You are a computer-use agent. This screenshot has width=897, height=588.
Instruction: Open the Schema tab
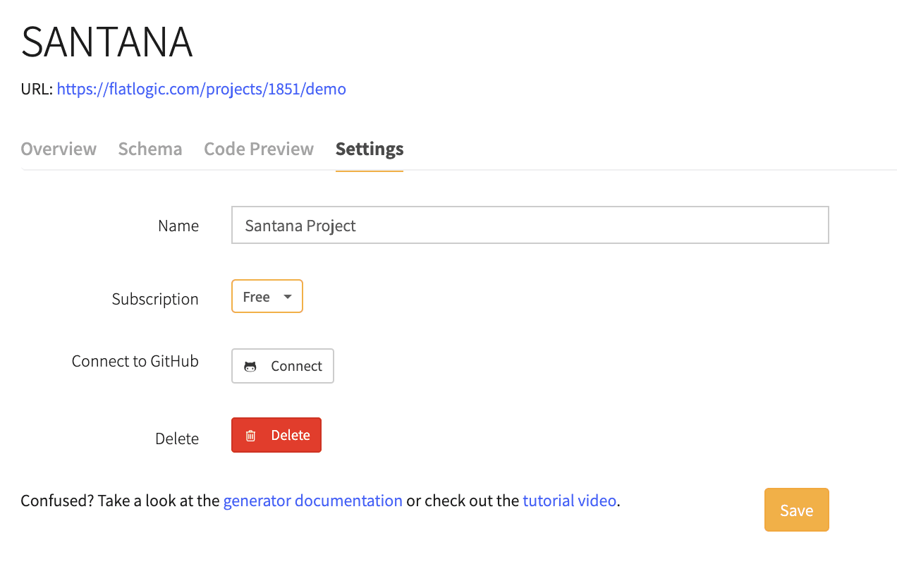(x=150, y=149)
